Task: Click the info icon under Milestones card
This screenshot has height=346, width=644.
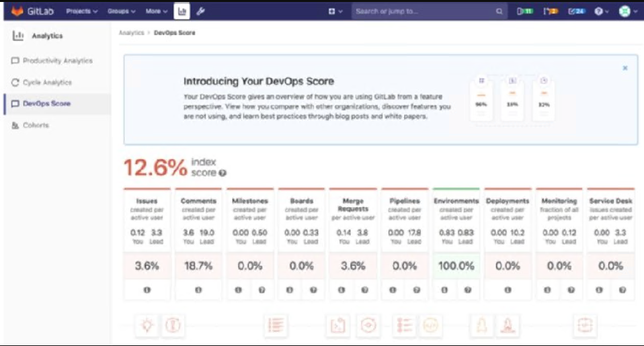Action: click(x=238, y=290)
